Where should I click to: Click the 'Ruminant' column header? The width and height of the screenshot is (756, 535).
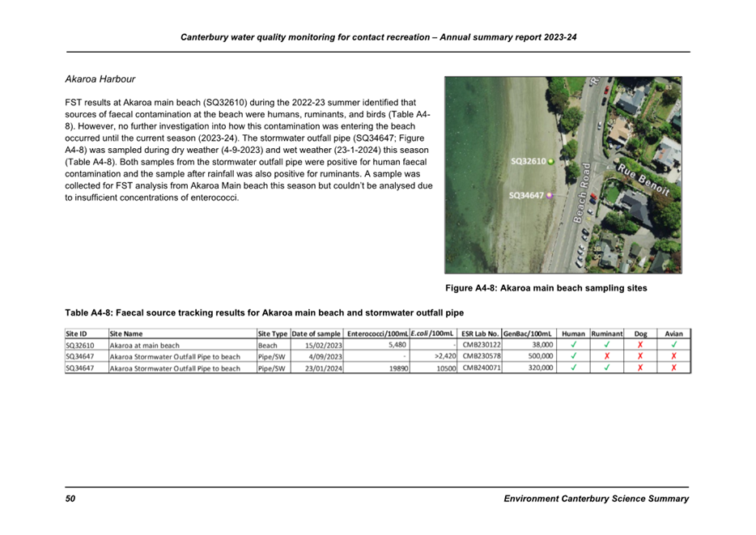(606, 333)
